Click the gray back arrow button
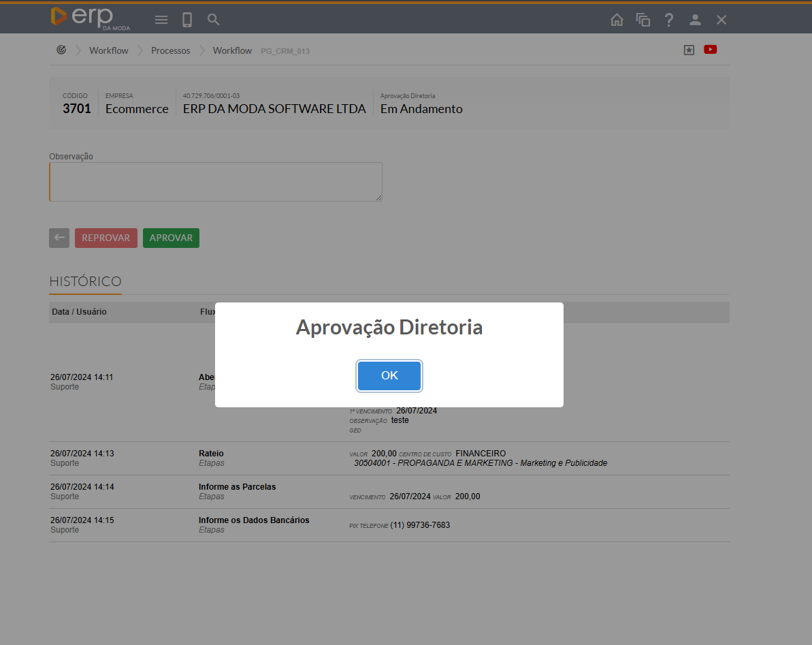 pyautogui.click(x=59, y=238)
